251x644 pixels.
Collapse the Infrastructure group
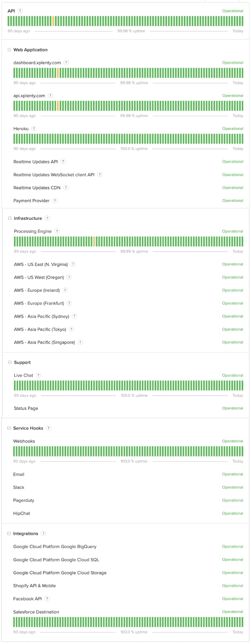click(x=10, y=218)
